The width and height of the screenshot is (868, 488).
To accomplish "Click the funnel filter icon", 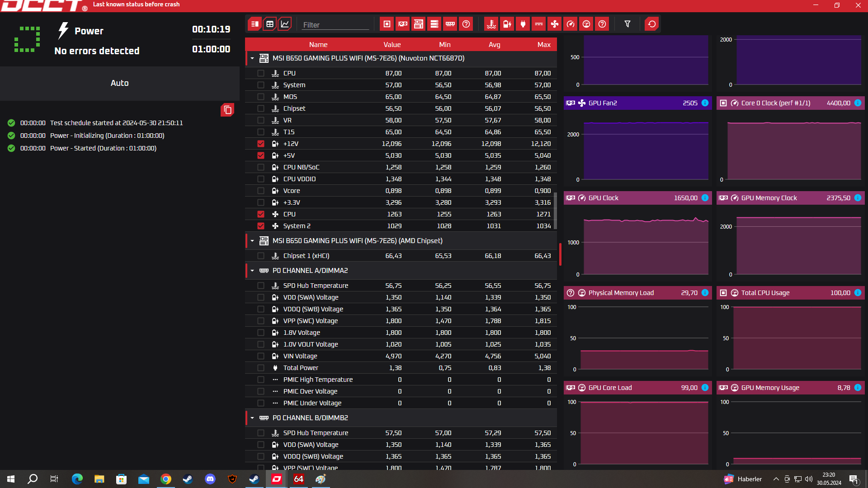I will tap(627, 24).
